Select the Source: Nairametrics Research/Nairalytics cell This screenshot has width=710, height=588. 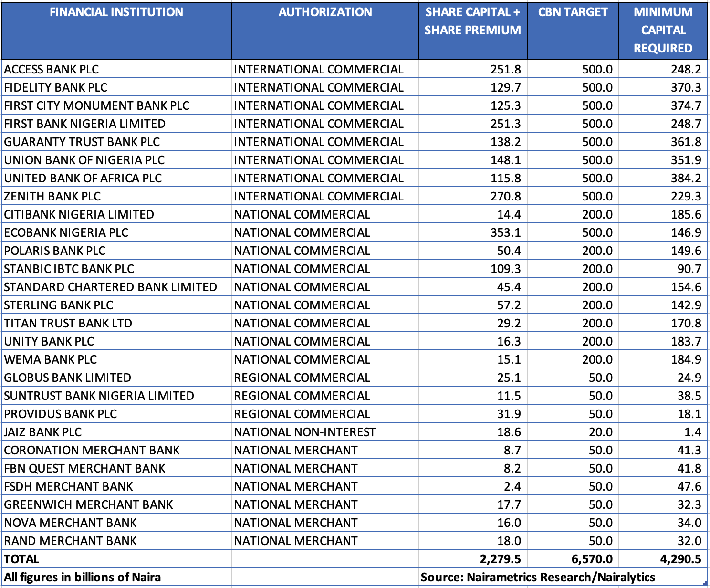538,577
